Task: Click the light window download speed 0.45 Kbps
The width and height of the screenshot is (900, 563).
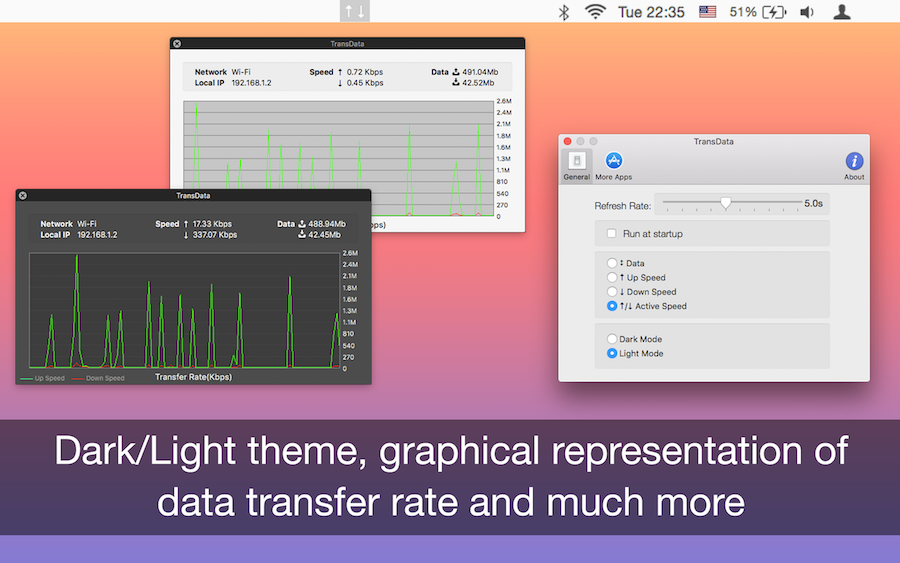Action: tap(364, 83)
